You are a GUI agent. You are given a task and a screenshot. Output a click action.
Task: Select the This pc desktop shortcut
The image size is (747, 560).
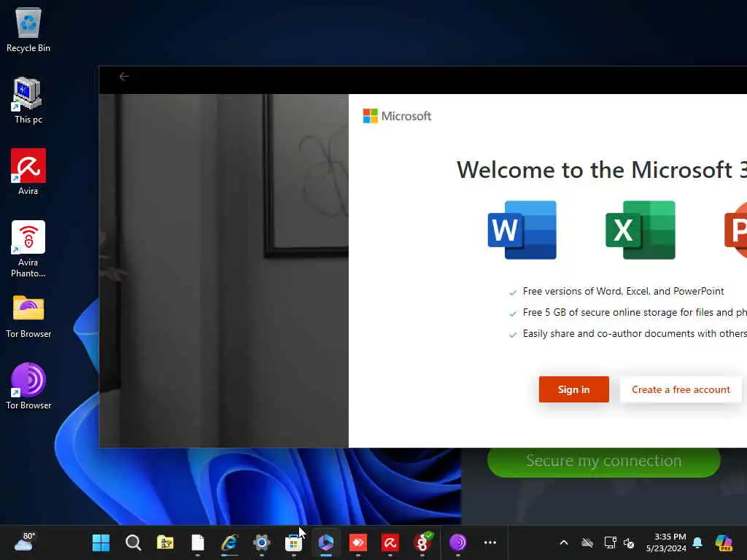coord(28,101)
